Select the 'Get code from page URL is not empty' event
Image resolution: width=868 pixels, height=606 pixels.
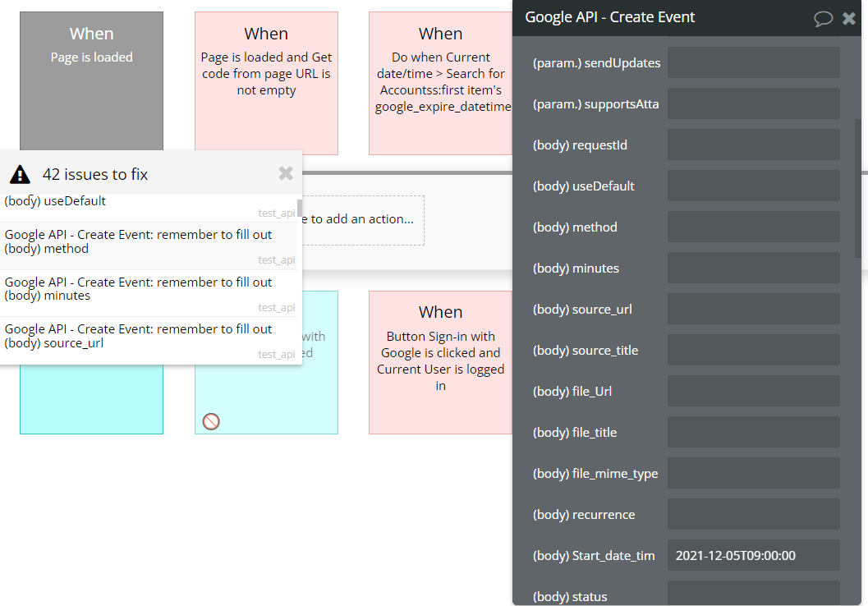click(x=266, y=83)
